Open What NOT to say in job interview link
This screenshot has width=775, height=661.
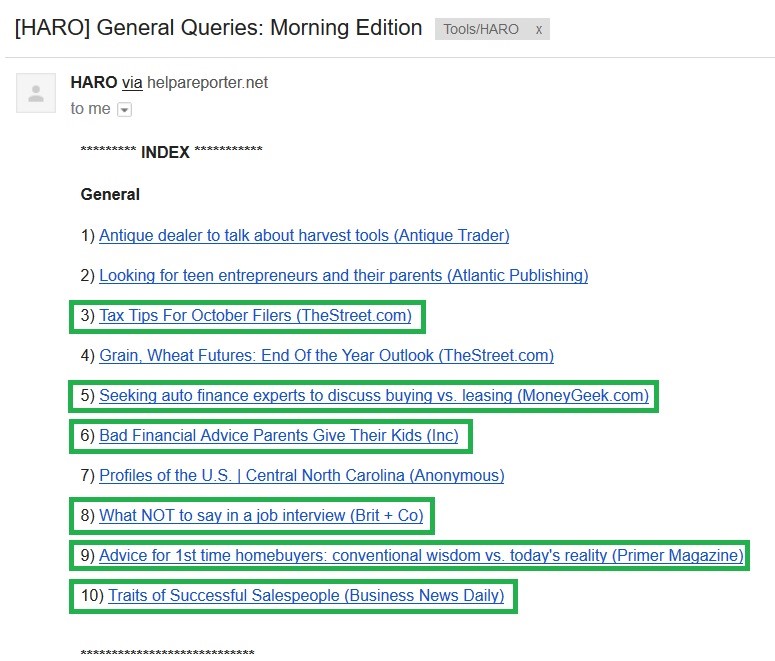[x=261, y=516]
